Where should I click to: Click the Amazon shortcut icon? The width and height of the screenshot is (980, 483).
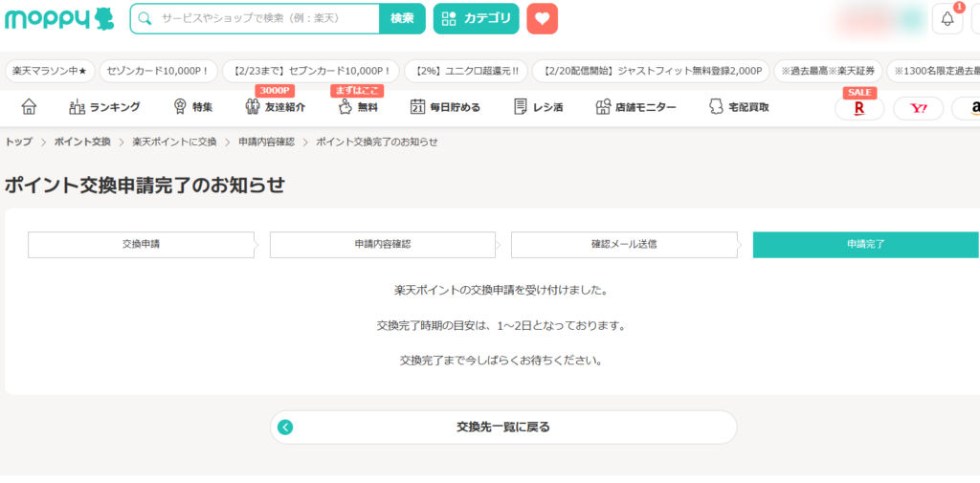coord(968,109)
